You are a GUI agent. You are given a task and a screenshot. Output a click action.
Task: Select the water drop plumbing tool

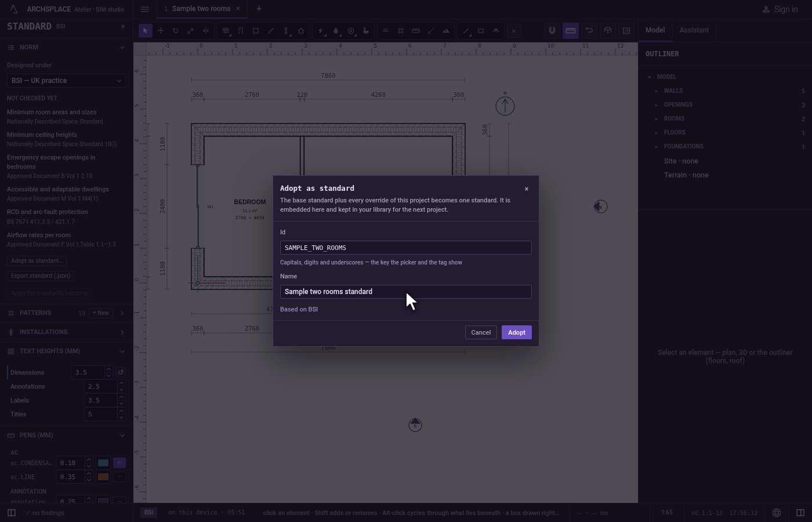coord(336,31)
